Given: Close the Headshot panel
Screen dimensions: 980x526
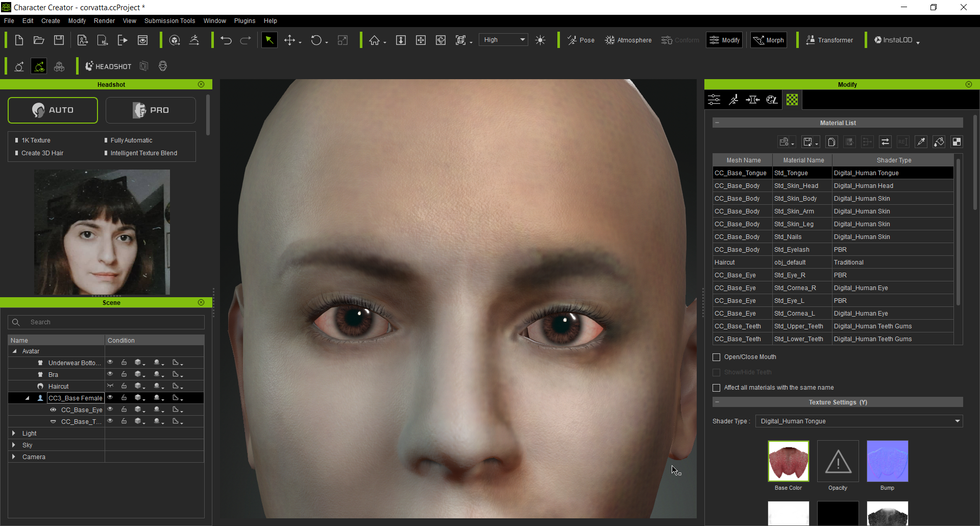Looking at the screenshot, I should (x=201, y=84).
